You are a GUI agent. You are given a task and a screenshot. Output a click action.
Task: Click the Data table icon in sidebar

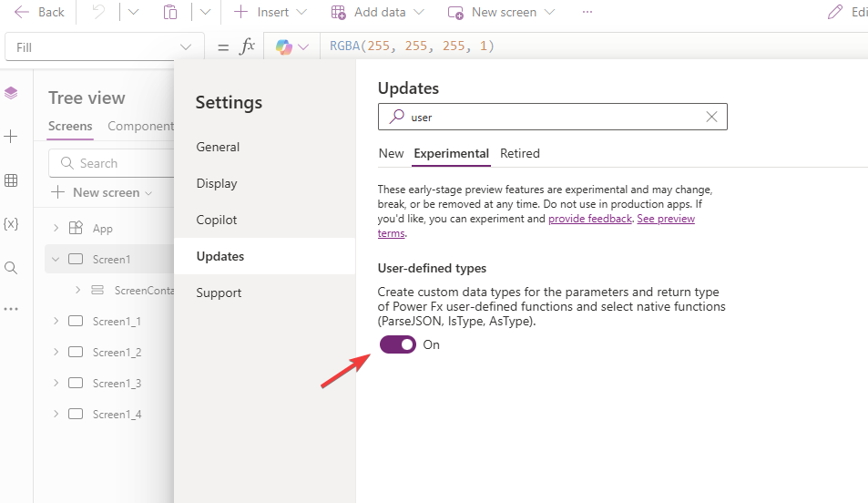11,180
